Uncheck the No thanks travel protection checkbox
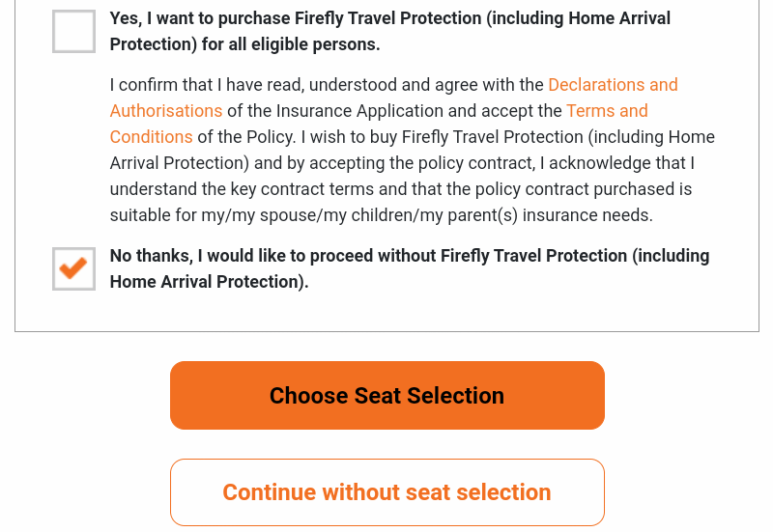The image size is (773, 532). click(x=74, y=269)
